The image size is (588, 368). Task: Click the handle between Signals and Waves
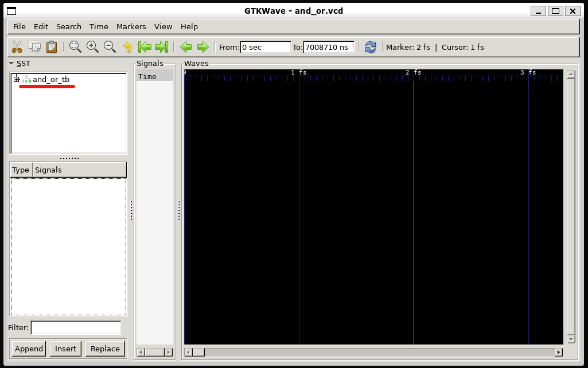[179, 210]
